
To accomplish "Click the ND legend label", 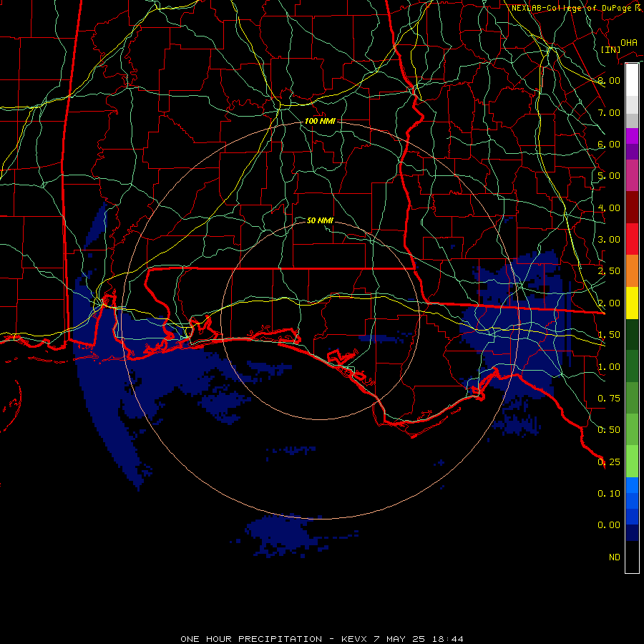I will pyautogui.click(x=615, y=557).
